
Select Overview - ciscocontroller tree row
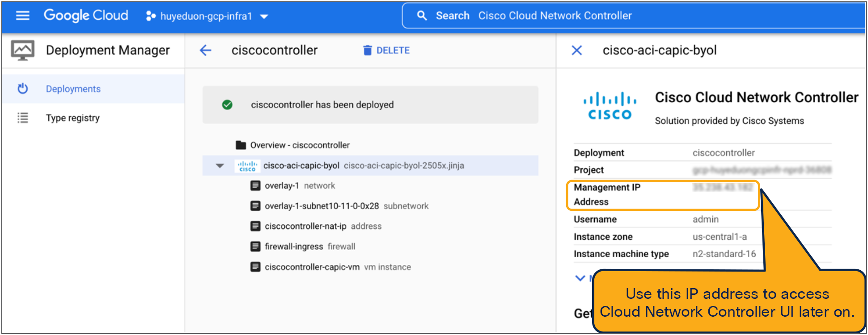point(370,145)
